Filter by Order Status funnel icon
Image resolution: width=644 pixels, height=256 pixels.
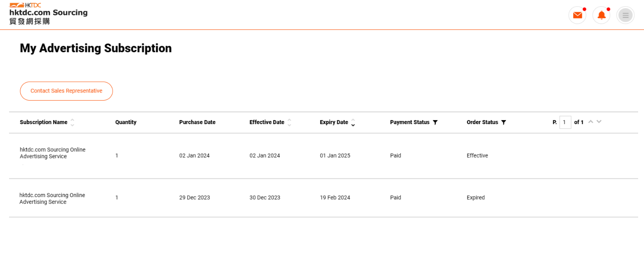coord(503,122)
